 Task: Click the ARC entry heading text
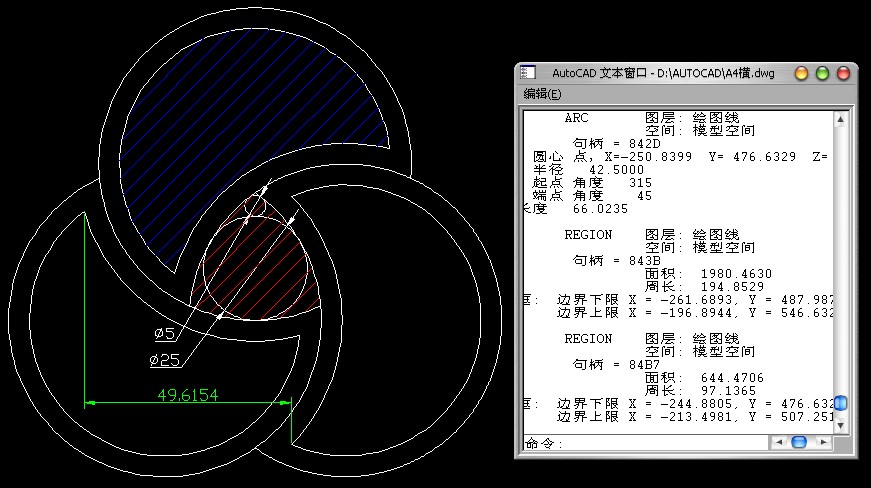coord(576,118)
